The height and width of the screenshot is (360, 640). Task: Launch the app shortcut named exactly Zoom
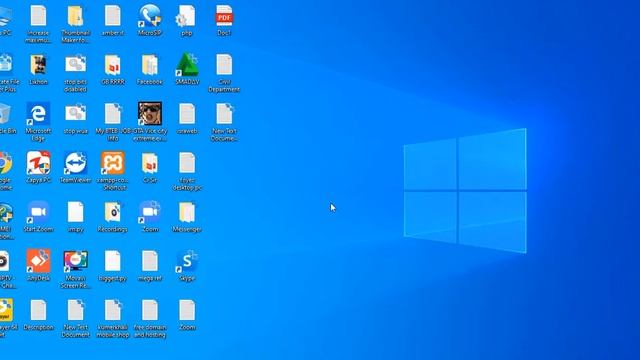tap(150, 216)
